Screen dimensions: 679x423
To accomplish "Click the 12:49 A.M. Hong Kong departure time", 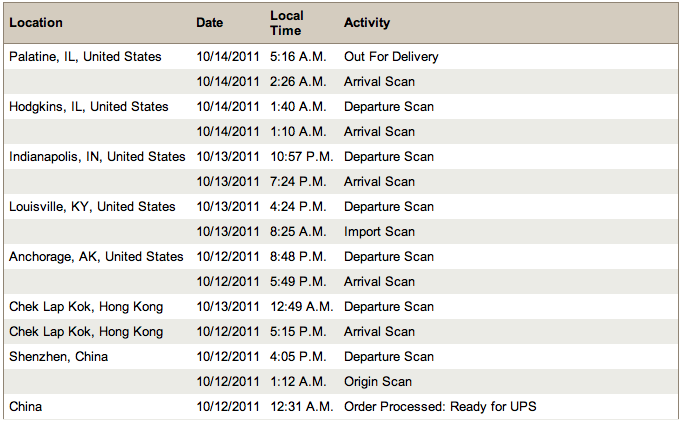I will click(302, 307).
